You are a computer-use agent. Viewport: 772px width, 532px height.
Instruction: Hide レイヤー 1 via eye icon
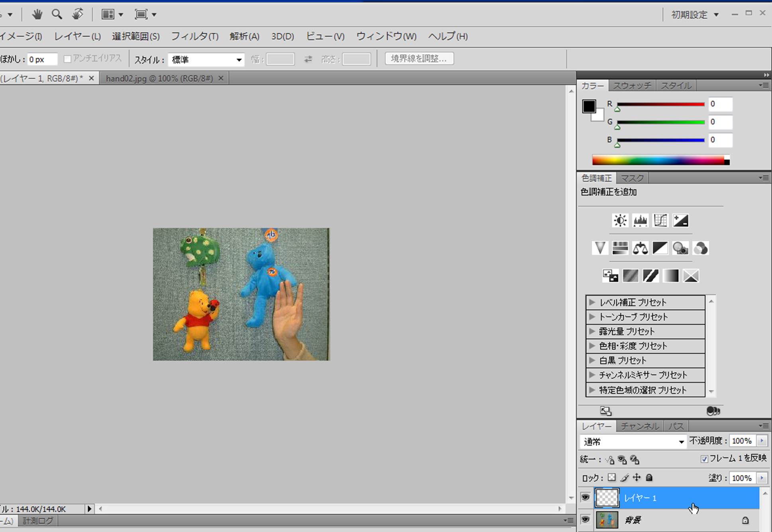[585, 497]
